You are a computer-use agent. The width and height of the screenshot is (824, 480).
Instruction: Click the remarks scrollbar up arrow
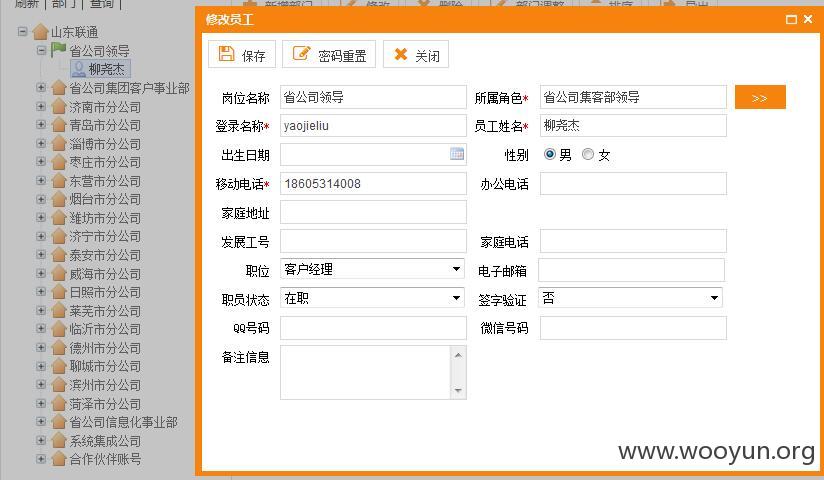point(458,355)
